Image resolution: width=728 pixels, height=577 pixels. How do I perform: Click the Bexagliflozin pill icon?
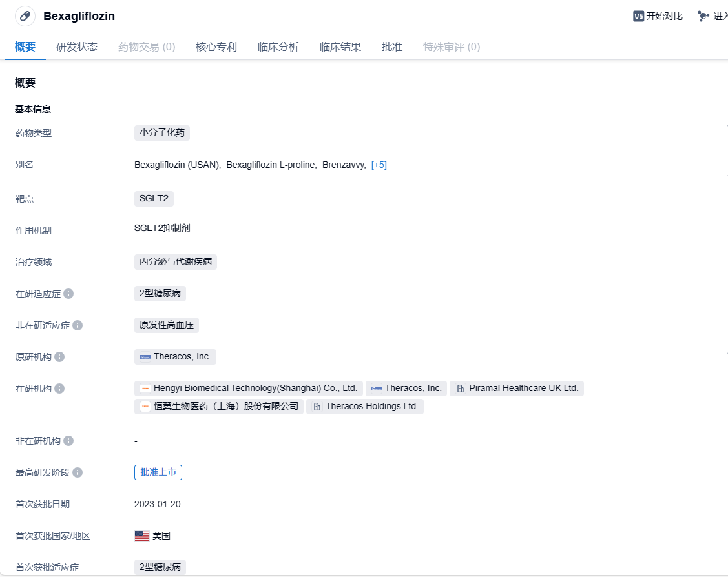25,16
